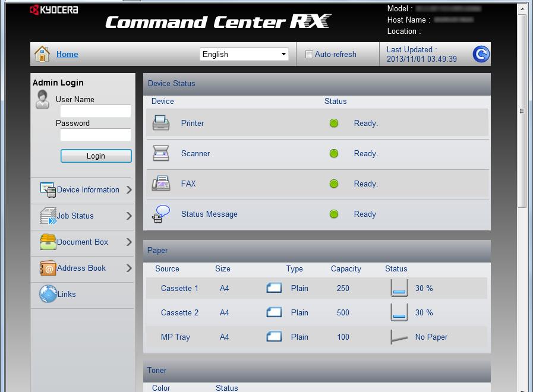Click the Login button
This screenshot has width=533, height=392.
(96, 156)
